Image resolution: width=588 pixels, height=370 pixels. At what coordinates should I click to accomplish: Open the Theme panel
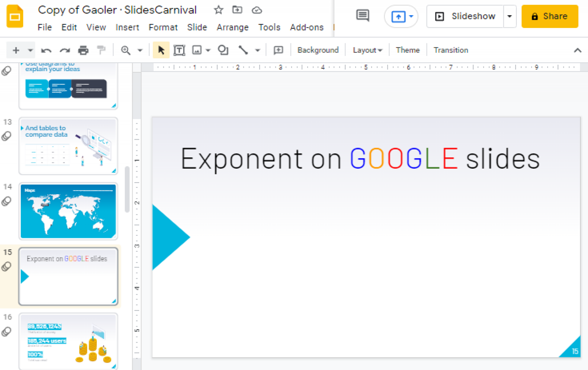408,50
